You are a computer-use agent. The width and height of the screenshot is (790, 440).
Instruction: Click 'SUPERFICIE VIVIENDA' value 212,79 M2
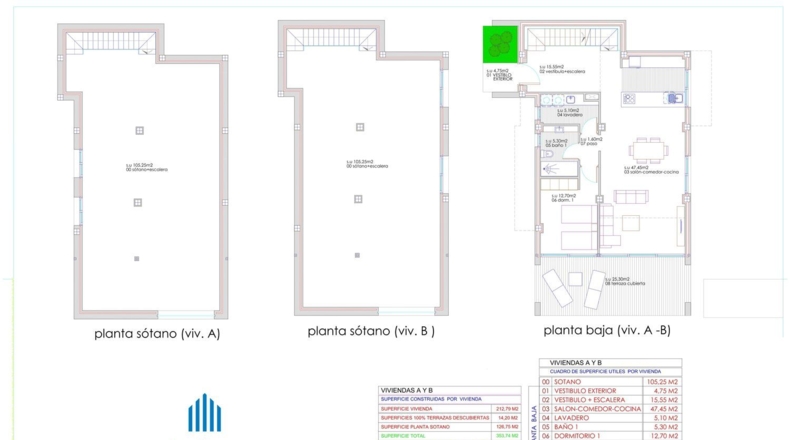click(x=507, y=409)
